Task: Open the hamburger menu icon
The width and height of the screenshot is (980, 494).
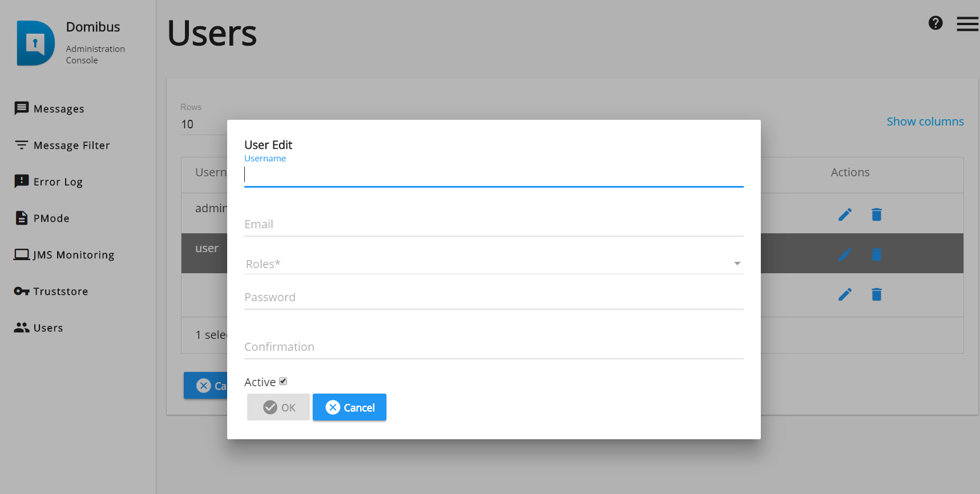Action: 967,24
